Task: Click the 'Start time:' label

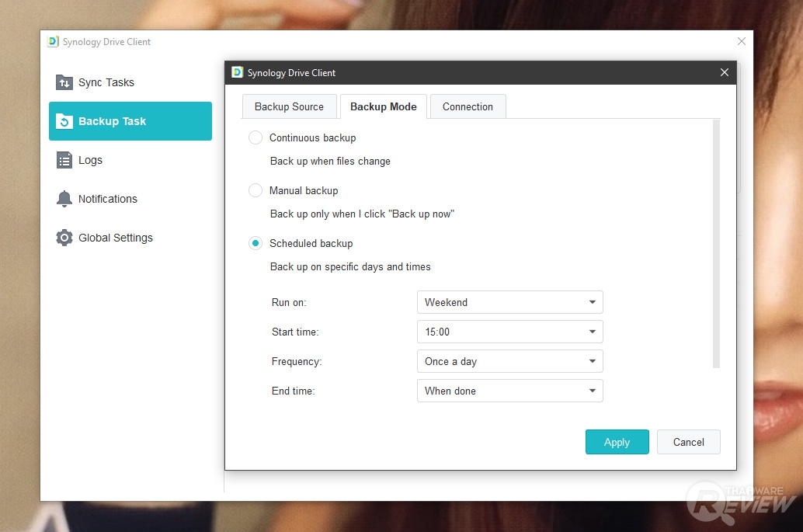Action: coord(295,332)
